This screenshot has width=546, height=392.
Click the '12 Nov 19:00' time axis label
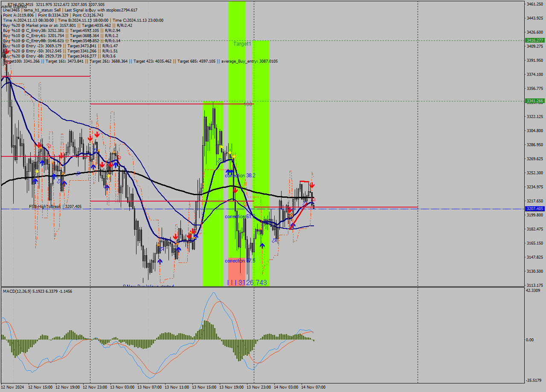[x=68, y=387]
